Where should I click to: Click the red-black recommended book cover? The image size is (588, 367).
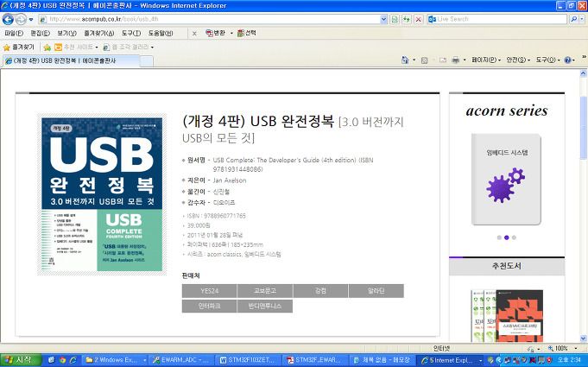pos(519,316)
